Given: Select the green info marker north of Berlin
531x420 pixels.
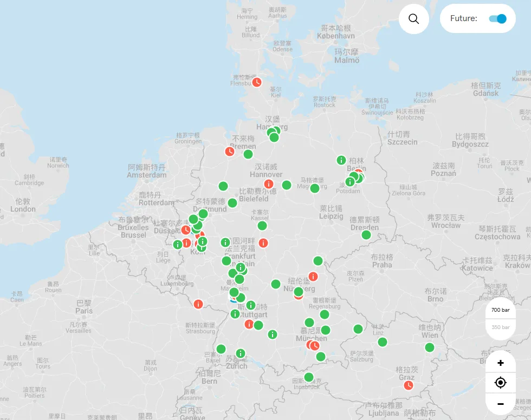Looking at the screenshot, I should (x=341, y=160).
